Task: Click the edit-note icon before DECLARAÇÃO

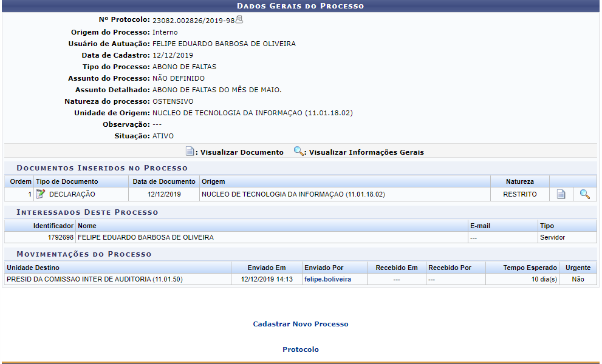Action: 40,194
